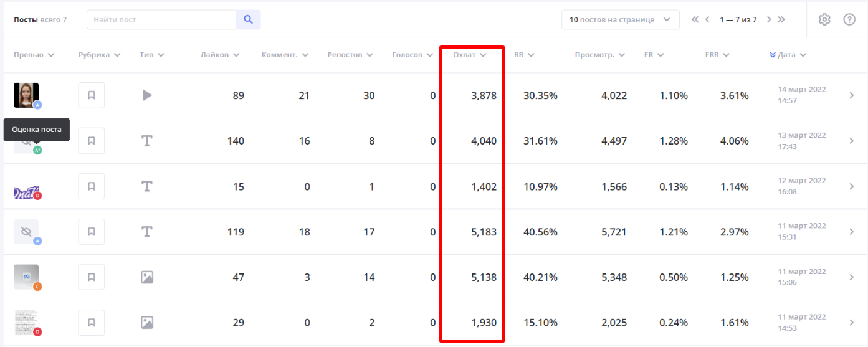Toggle rubric bookmark for the 12 март post

(91, 186)
